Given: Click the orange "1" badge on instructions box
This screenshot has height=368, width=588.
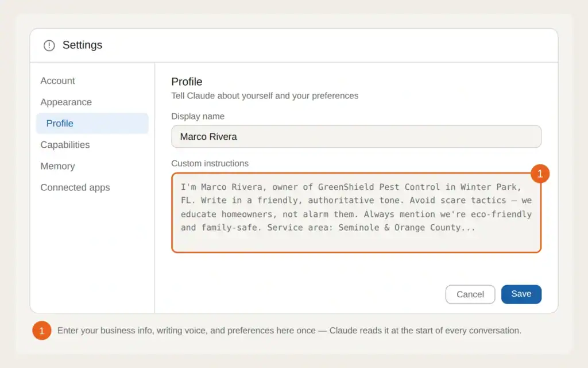Looking at the screenshot, I should (540, 174).
